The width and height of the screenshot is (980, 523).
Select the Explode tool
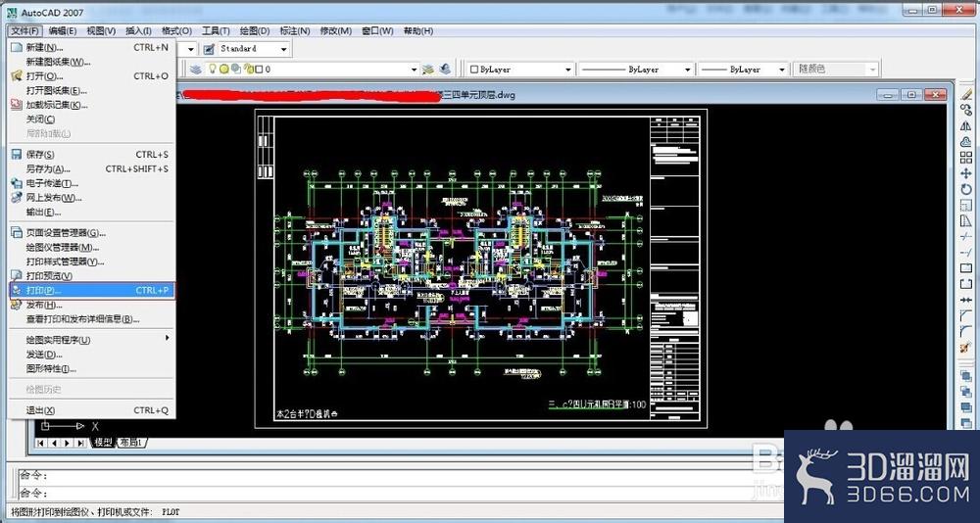pyautogui.click(x=966, y=347)
